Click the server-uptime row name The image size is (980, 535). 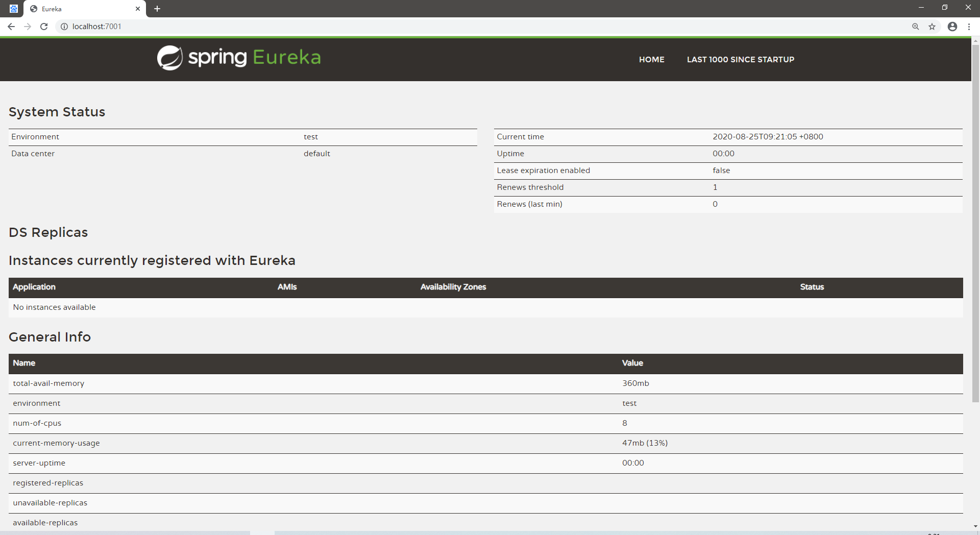[x=39, y=463]
